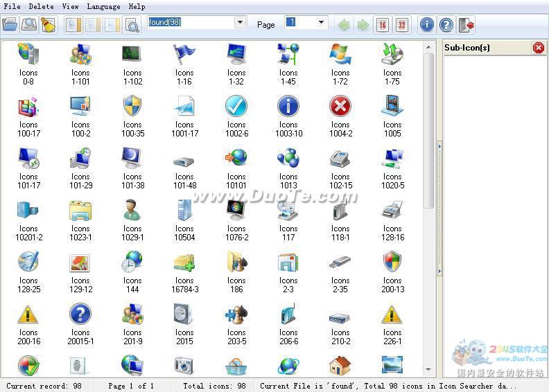Click the open folder toolbar icon
This screenshot has width=549, height=392.
click(x=10, y=24)
